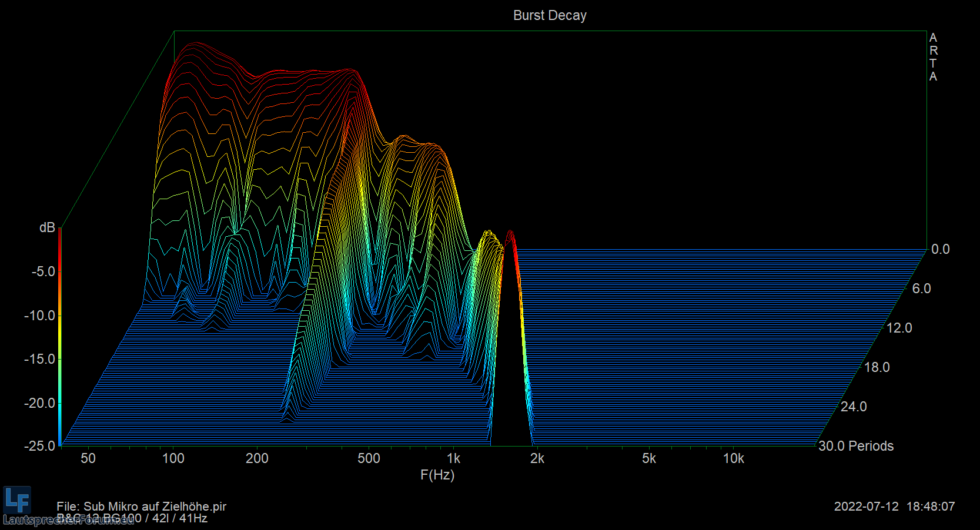Click the 50 Hz frequency tick label

(88, 458)
